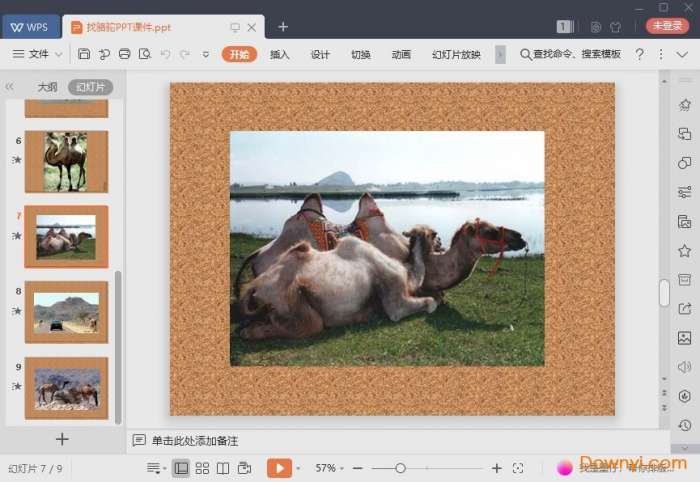The image size is (700, 482).
Task: Add new slide with plus button
Action: pyautogui.click(x=62, y=439)
